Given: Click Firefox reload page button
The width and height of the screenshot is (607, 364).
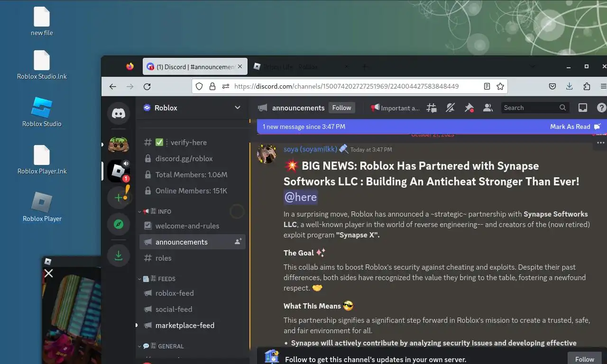Looking at the screenshot, I should tap(147, 86).
